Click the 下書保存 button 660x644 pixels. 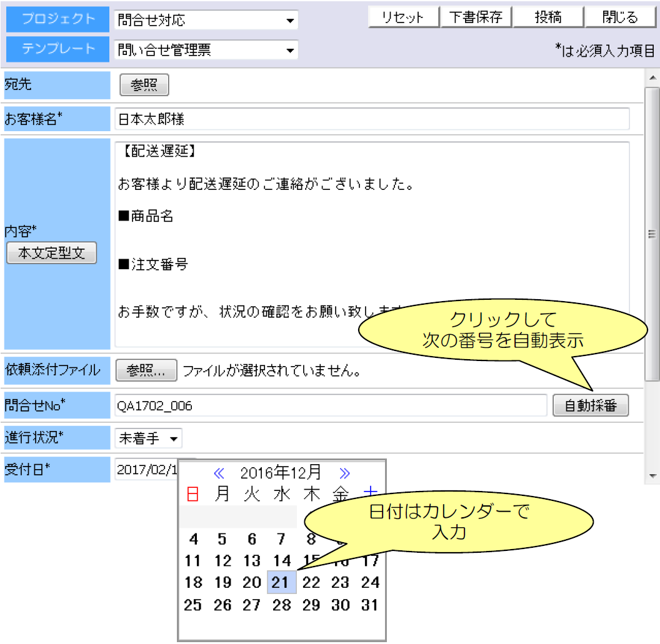click(x=476, y=17)
